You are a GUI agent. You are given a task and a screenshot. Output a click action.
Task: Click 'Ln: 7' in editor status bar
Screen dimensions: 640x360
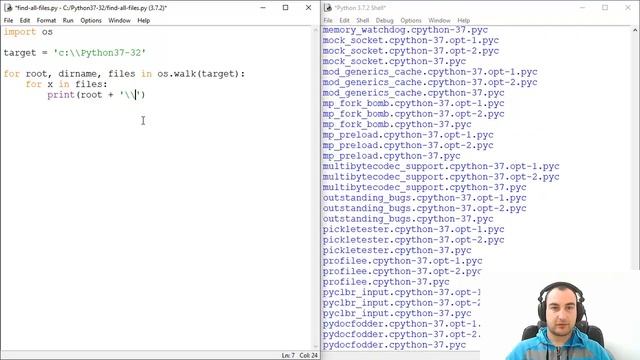[288, 356]
